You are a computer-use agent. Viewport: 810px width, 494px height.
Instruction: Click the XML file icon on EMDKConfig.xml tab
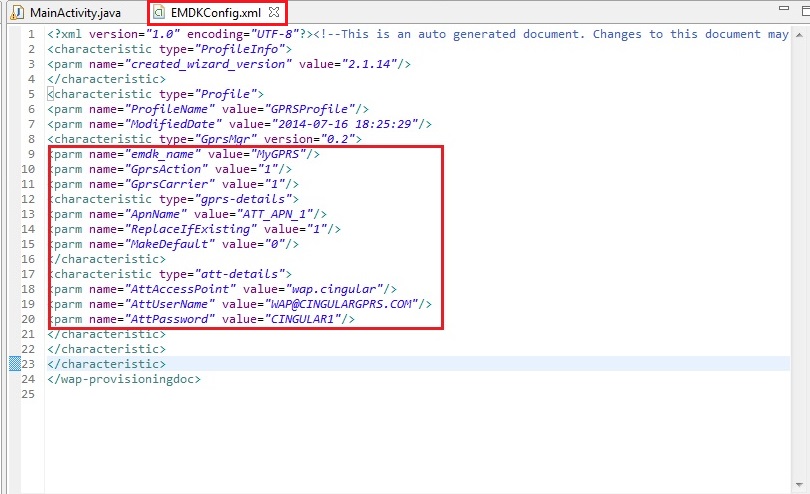(x=160, y=13)
